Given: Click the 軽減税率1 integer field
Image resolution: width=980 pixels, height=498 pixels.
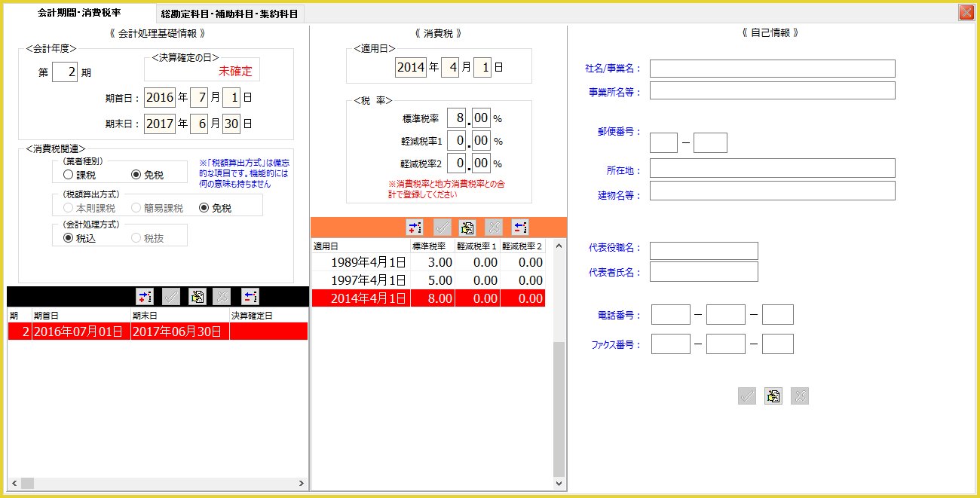Looking at the screenshot, I should click(456, 141).
